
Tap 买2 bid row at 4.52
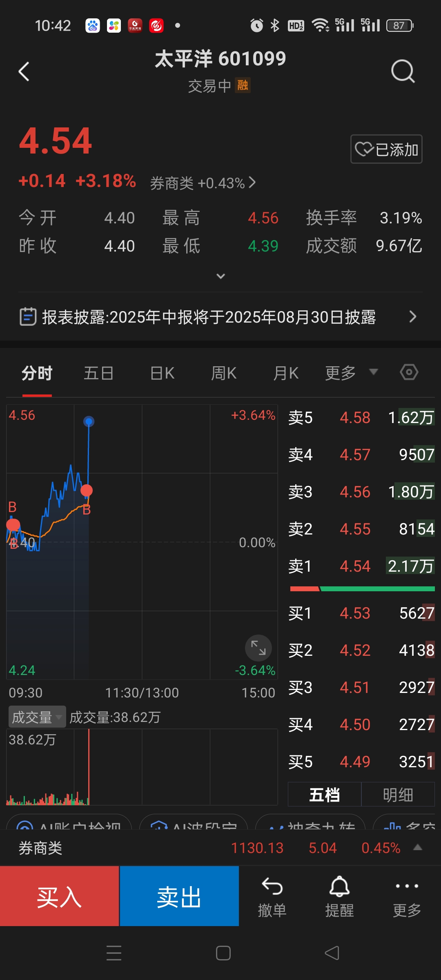(x=361, y=650)
